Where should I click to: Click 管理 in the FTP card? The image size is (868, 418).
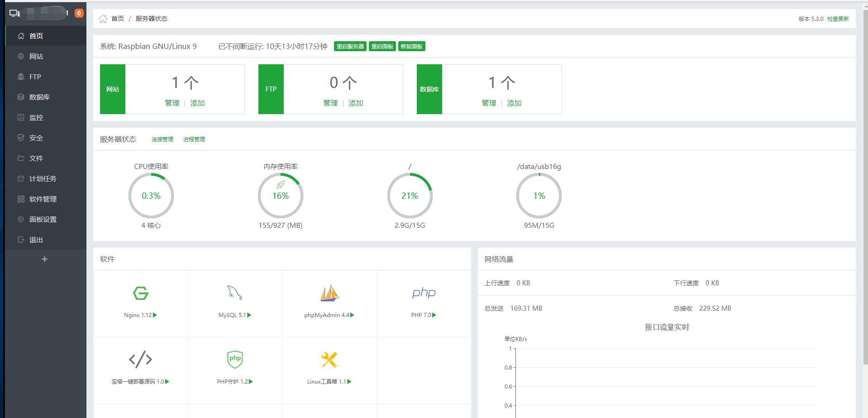click(x=330, y=103)
